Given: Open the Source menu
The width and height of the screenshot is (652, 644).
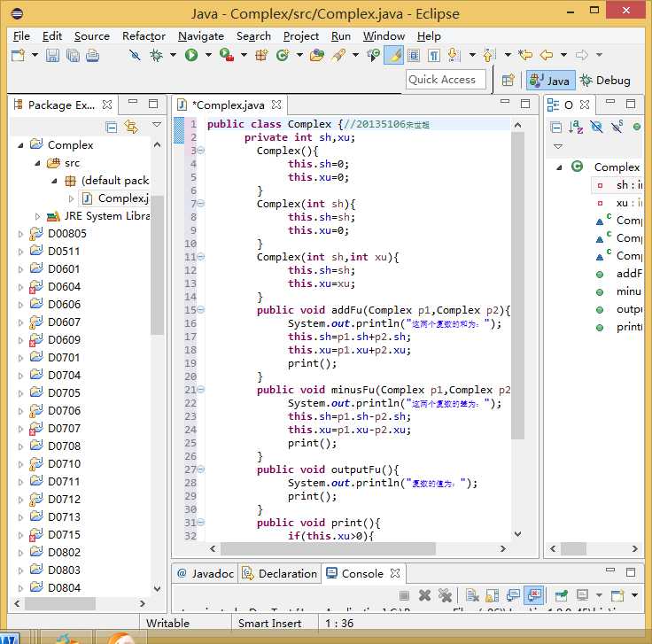Looking at the screenshot, I should 92,36.
